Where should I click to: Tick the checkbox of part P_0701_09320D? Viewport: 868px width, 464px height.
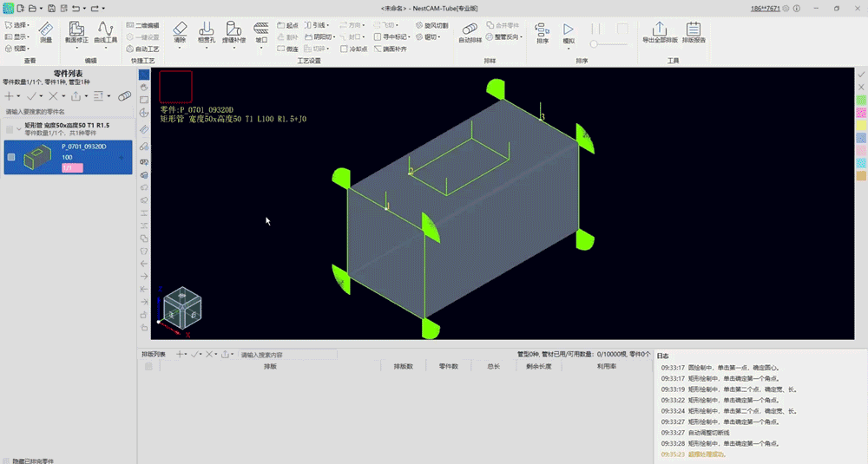11,157
